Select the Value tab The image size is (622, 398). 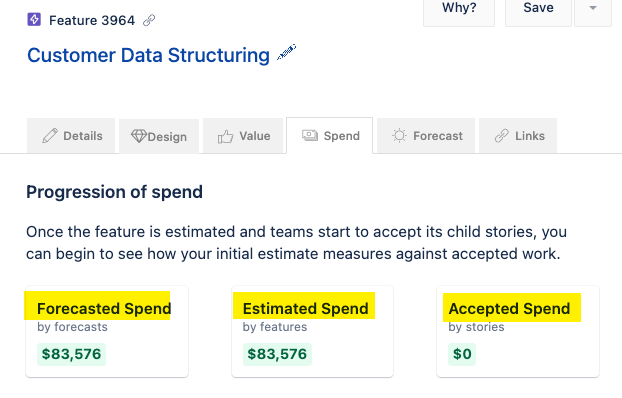click(243, 136)
